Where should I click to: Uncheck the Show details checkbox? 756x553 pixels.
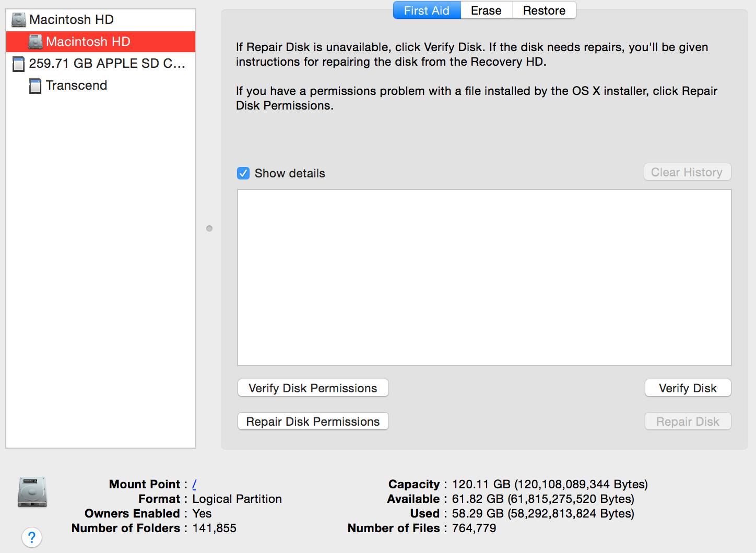pos(243,173)
